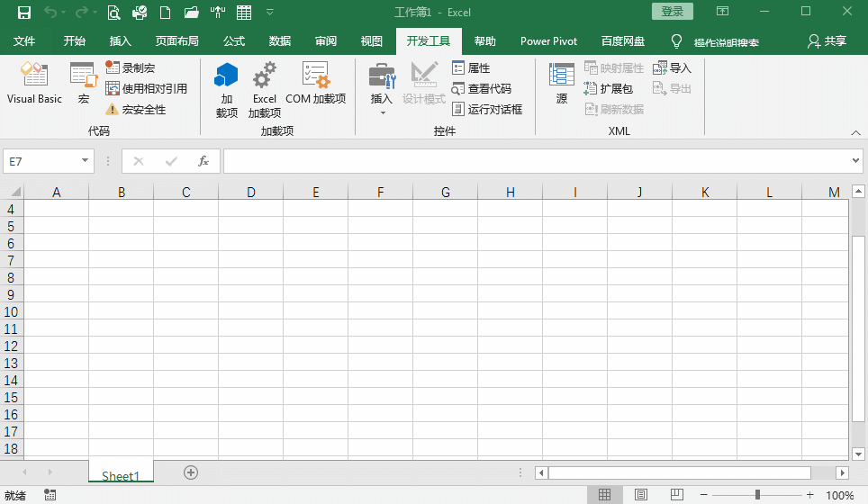Zoom in with the plus button
Image resolution: width=868 pixels, height=504 pixels.
809,495
